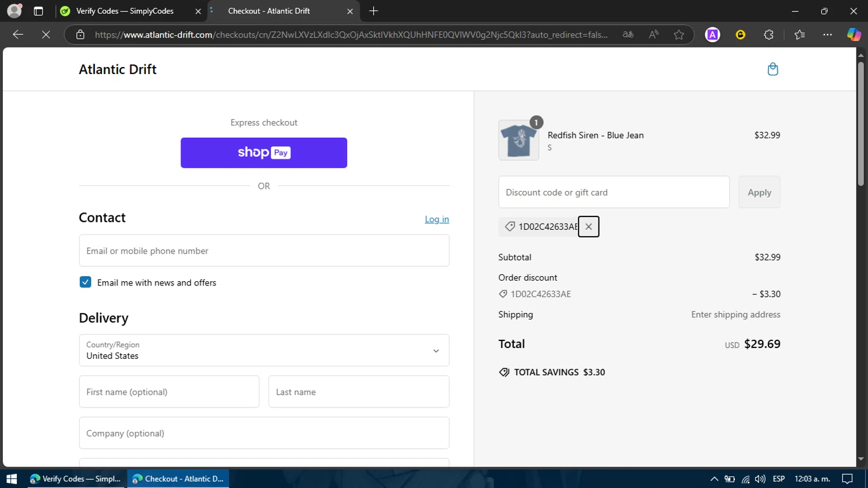Click the browser address bar URL
Screen dimensions: 868x488
(x=351, y=35)
